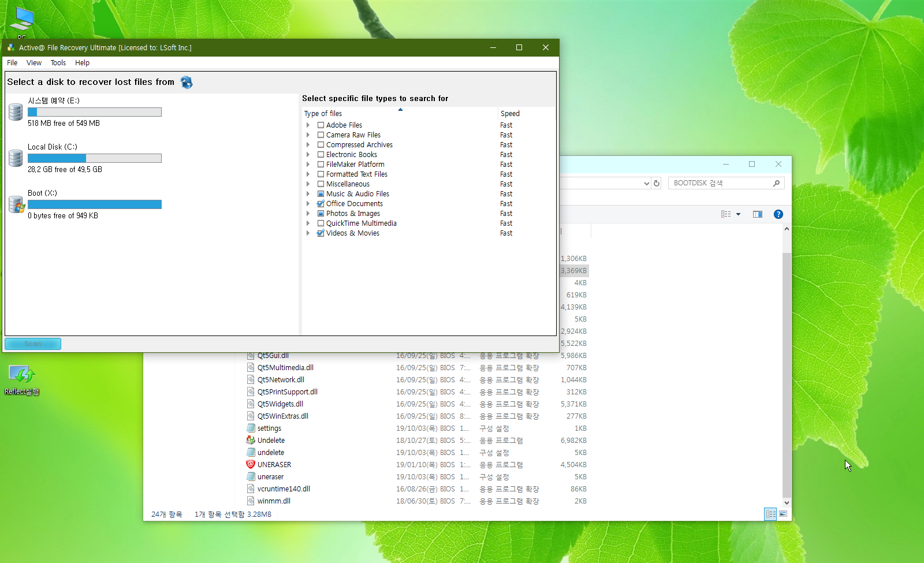Click the settings config file icon
The height and width of the screenshot is (563, 924).
(x=251, y=428)
